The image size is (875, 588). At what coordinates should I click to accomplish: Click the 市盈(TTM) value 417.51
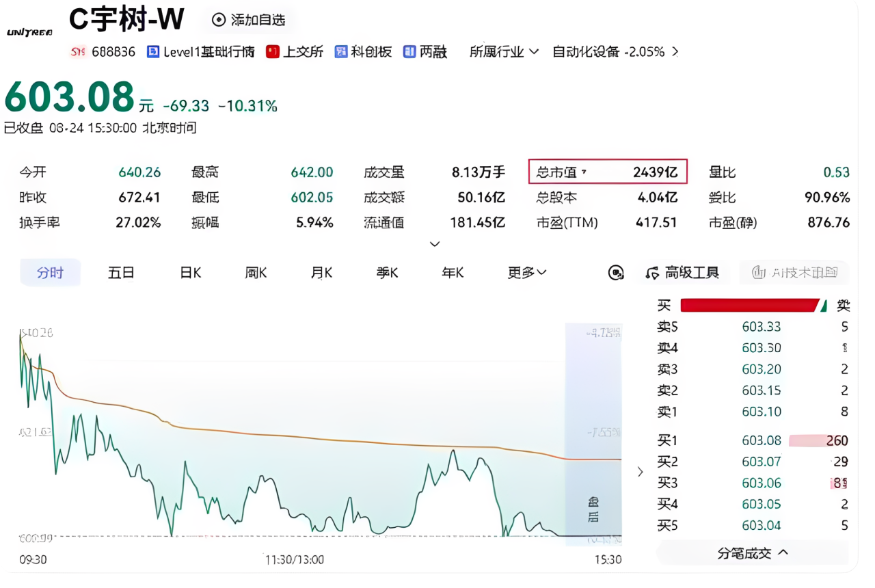pyautogui.click(x=656, y=222)
